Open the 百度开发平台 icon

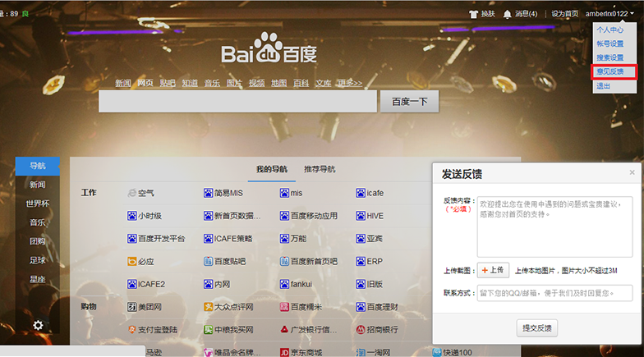click(131, 238)
